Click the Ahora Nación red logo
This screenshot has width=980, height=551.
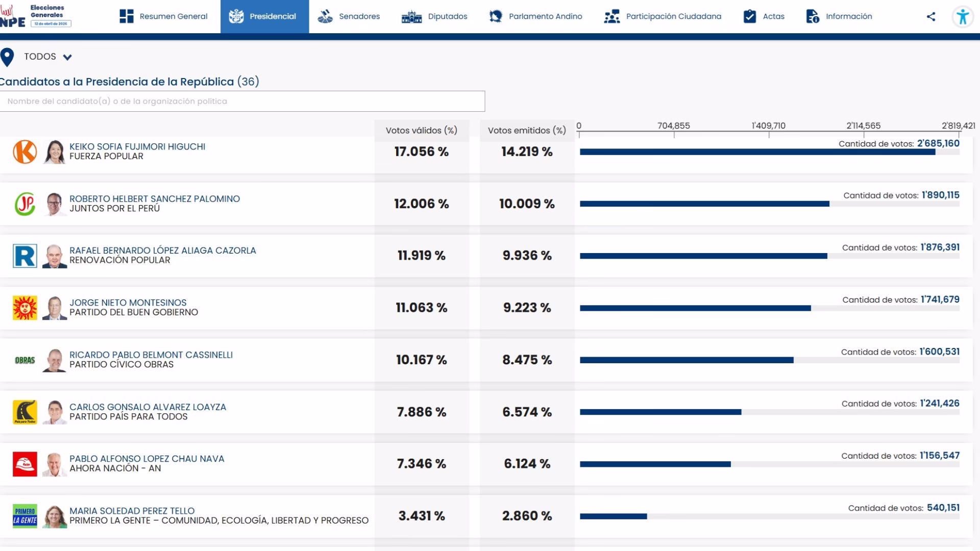pyautogui.click(x=25, y=464)
